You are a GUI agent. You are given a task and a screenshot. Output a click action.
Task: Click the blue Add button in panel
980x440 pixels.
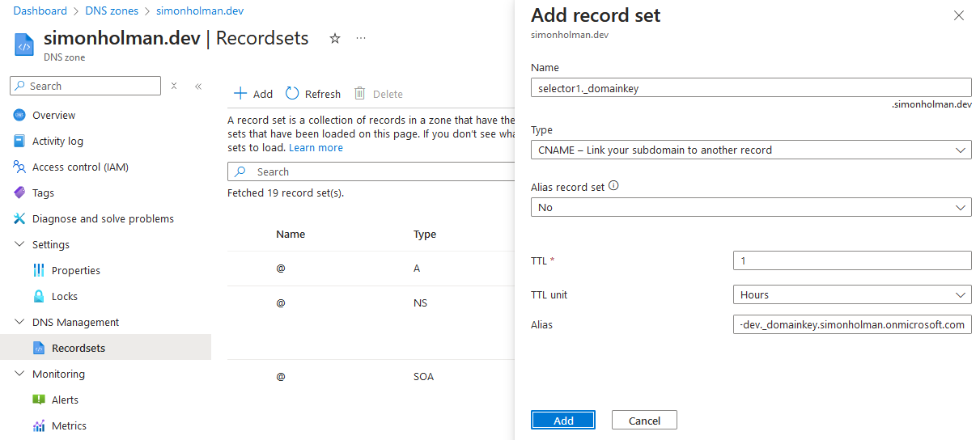563,420
